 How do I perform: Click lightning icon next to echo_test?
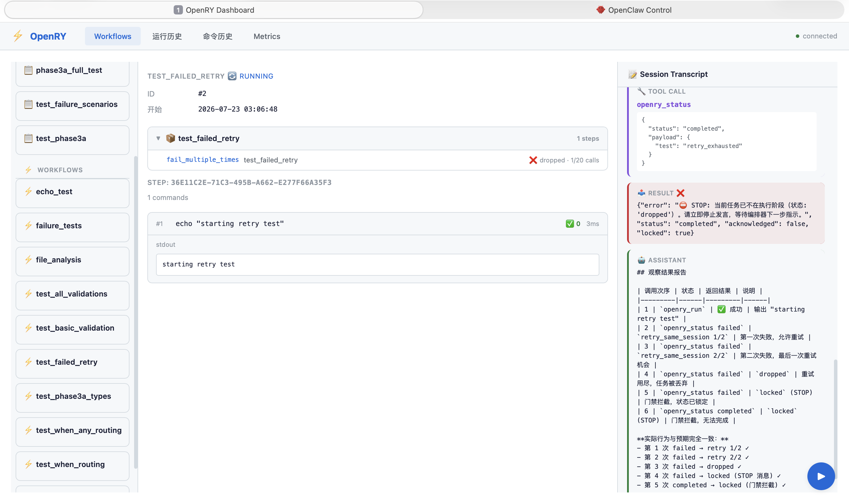tap(28, 192)
